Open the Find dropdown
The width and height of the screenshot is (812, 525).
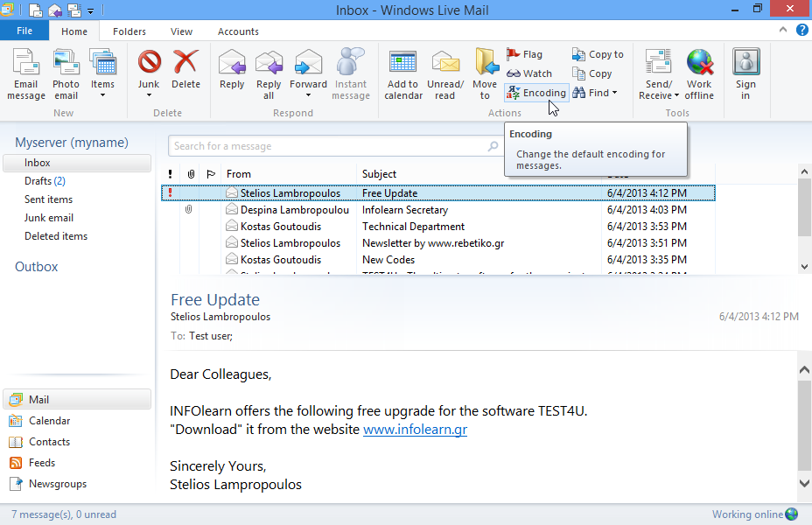point(595,93)
